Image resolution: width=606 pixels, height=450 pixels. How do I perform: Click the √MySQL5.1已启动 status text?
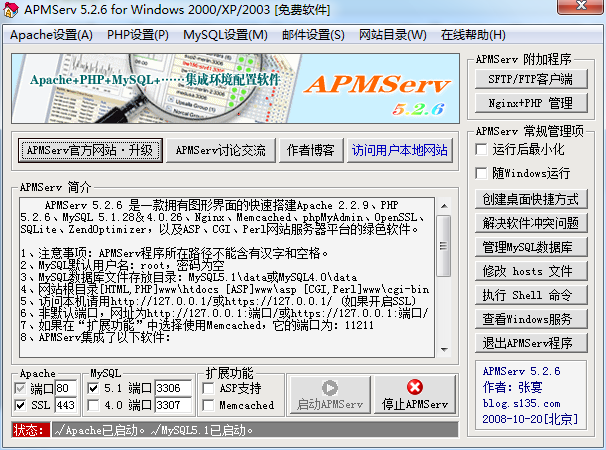pos(201,430)
